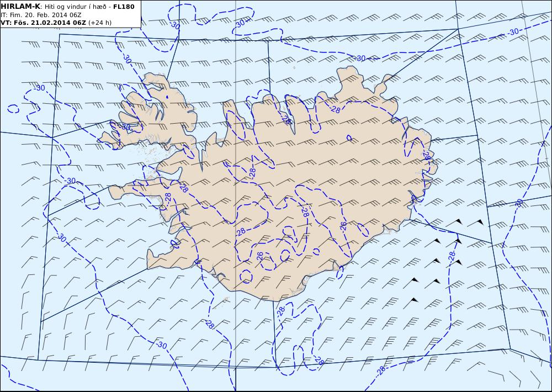Click the -30 contour label on the far right edge
The height and width of the screenshot is (392, 552).
pyautogui.click(x=518, y=203)
